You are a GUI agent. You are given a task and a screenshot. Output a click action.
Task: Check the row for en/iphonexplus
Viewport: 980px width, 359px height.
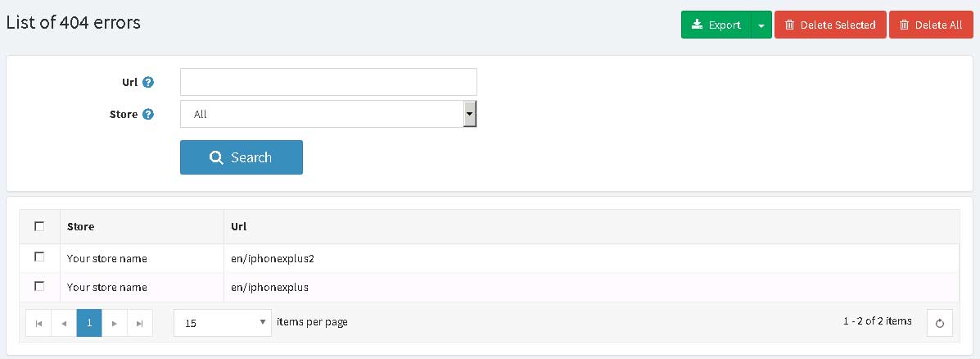coord(39,286)
